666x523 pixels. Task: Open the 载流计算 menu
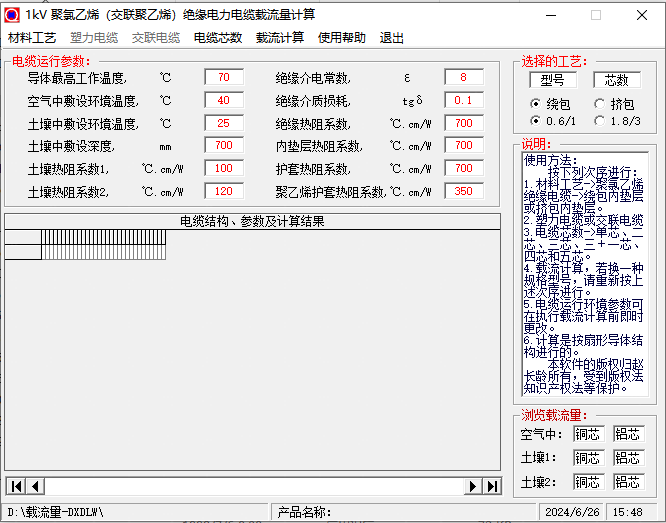pos(280,38)
